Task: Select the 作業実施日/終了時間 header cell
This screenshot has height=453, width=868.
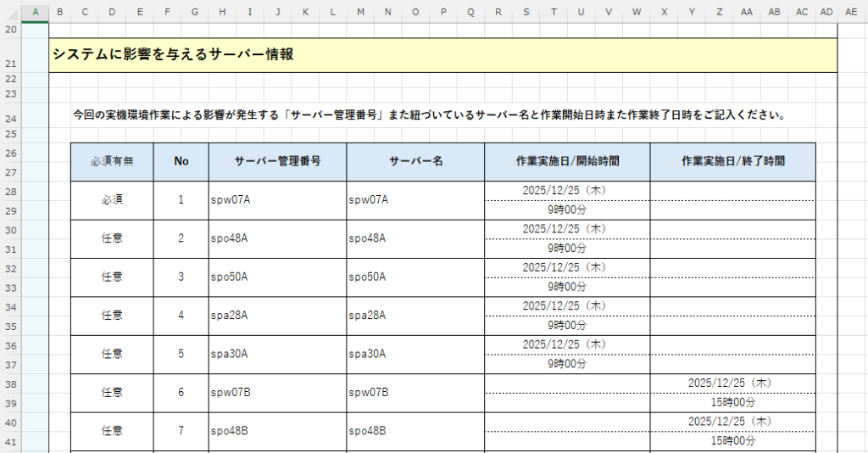Action: 732,161
